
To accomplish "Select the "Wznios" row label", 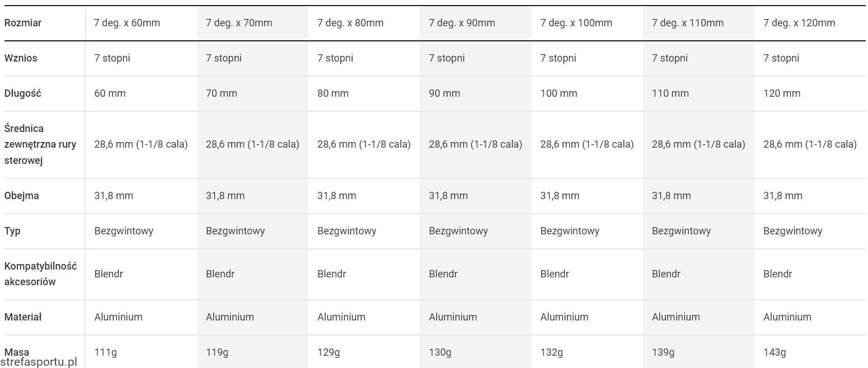I will [21, 58].
